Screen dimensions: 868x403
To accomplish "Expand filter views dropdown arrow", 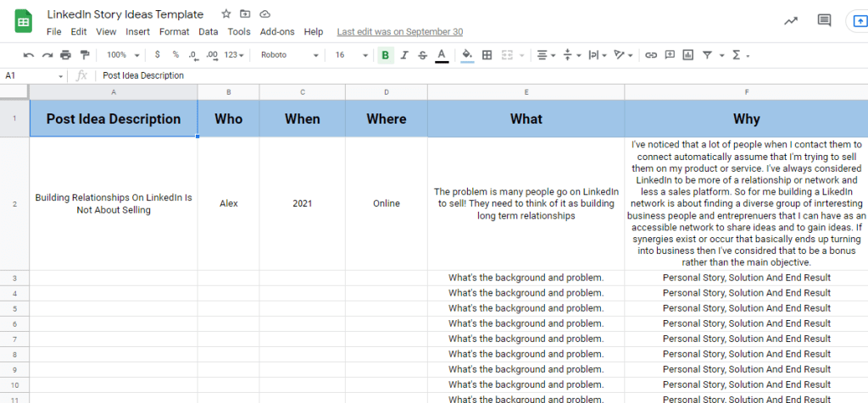I will point(722,55).
